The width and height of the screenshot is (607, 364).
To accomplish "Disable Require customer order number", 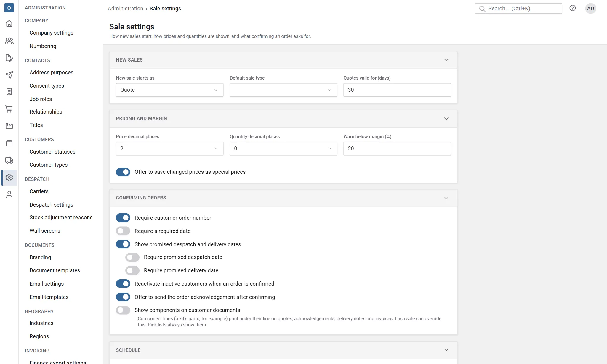I will [x=123, y=218].
